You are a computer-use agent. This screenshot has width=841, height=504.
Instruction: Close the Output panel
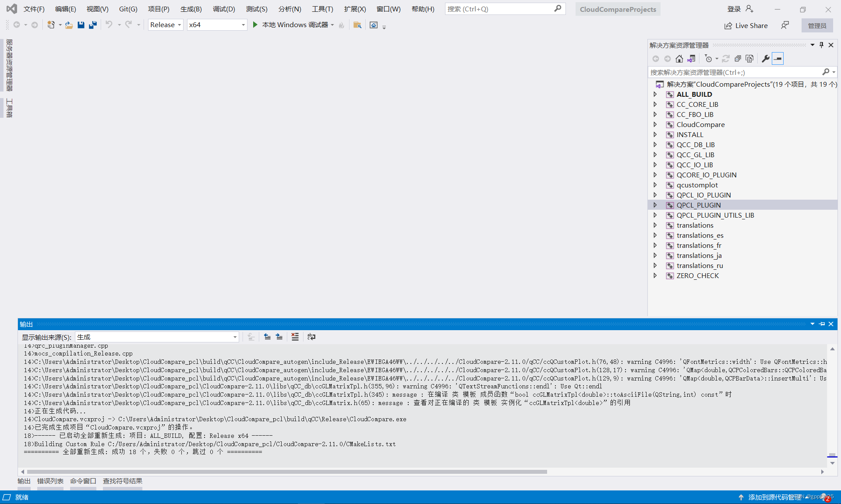[831, 324]
